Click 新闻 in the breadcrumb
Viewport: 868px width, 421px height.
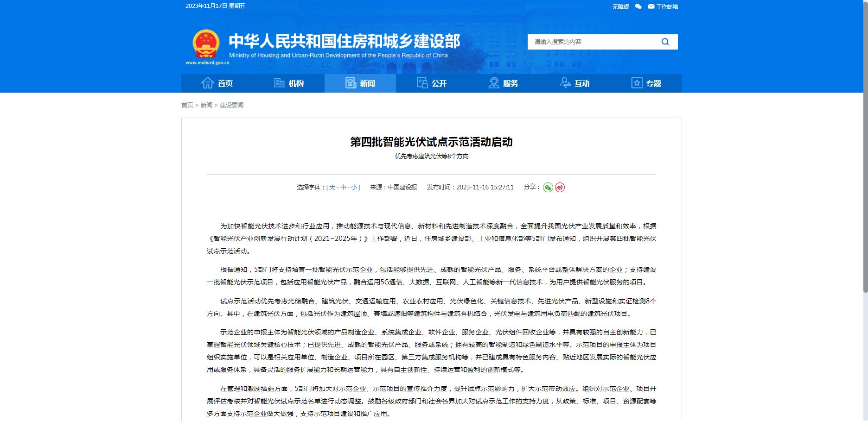206,105
